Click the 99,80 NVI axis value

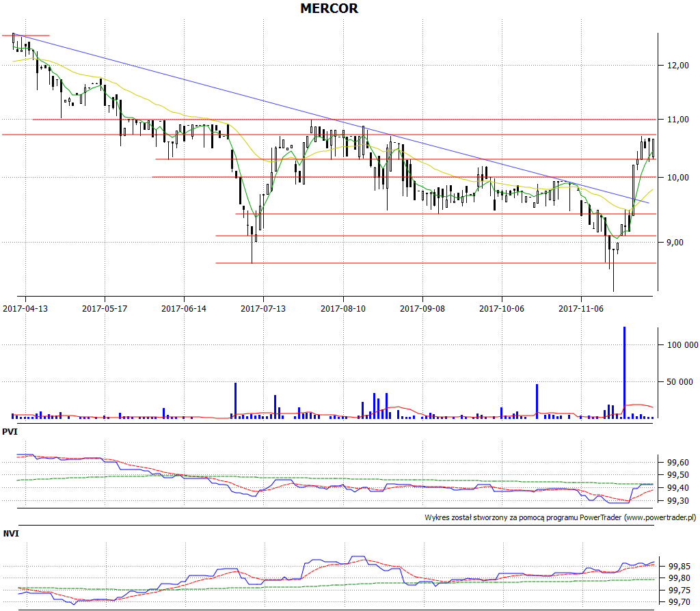coord(679,578)
